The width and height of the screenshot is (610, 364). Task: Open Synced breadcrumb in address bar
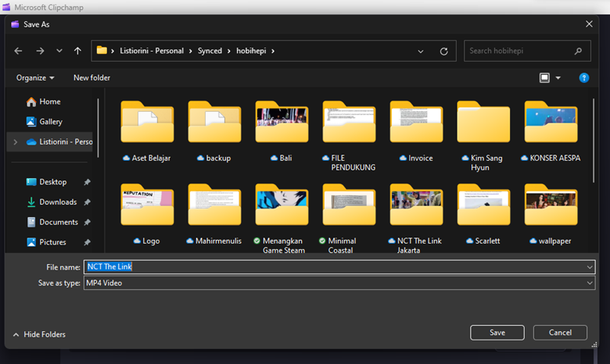[x=210, y=51]
